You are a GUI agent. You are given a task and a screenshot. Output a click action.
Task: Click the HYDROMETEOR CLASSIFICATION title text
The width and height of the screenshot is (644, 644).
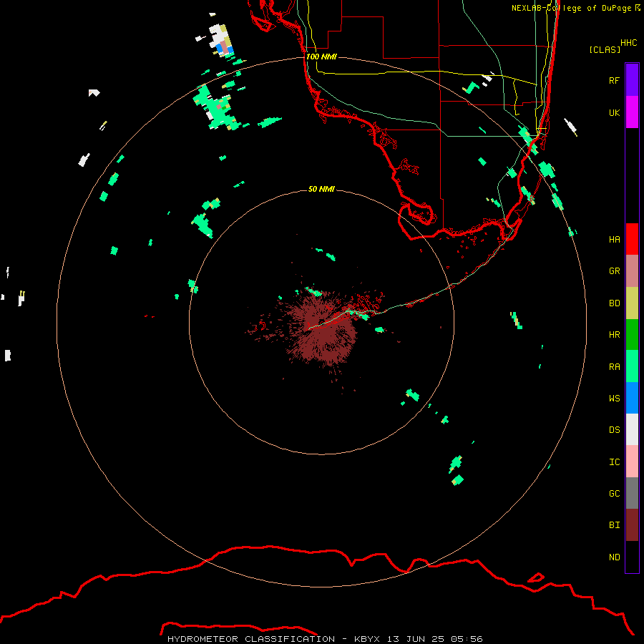pyautogui.click(x=251, y=639)
